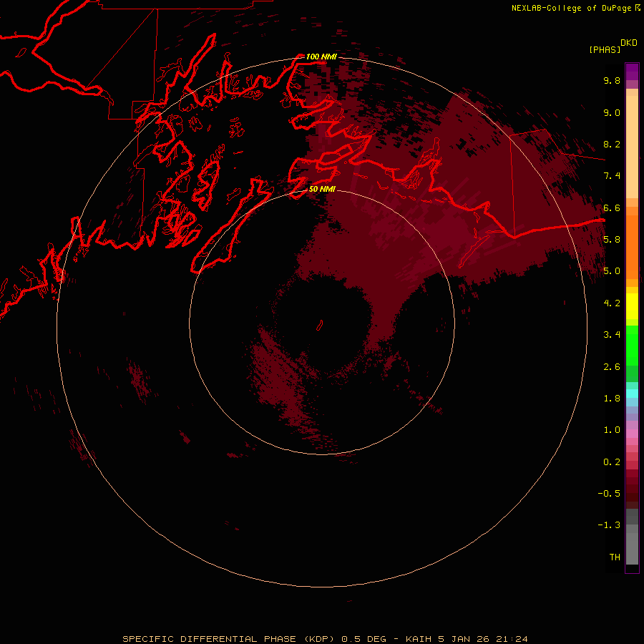The image size is (644, 644).
Task: Click the -1.3 value on the color scale
Action: point(609,525)
